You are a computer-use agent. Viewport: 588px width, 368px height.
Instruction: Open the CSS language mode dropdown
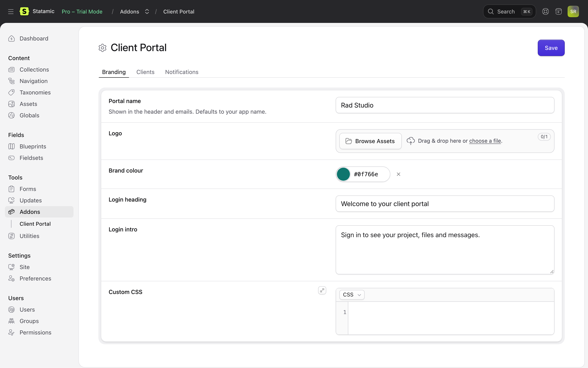pos(352,295)
